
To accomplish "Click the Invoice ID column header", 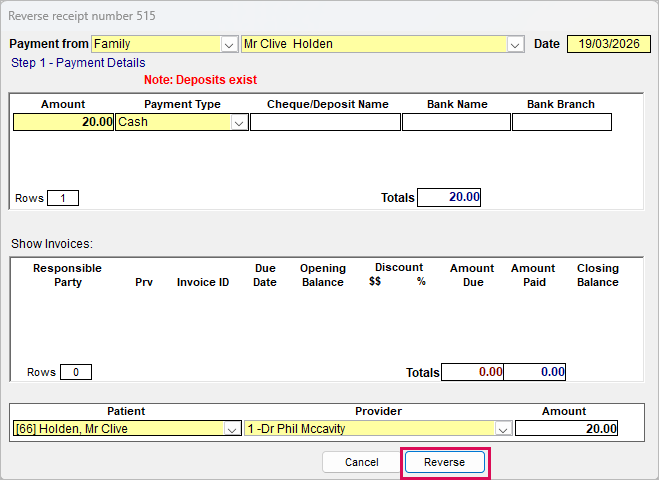I will coord(203,282).
